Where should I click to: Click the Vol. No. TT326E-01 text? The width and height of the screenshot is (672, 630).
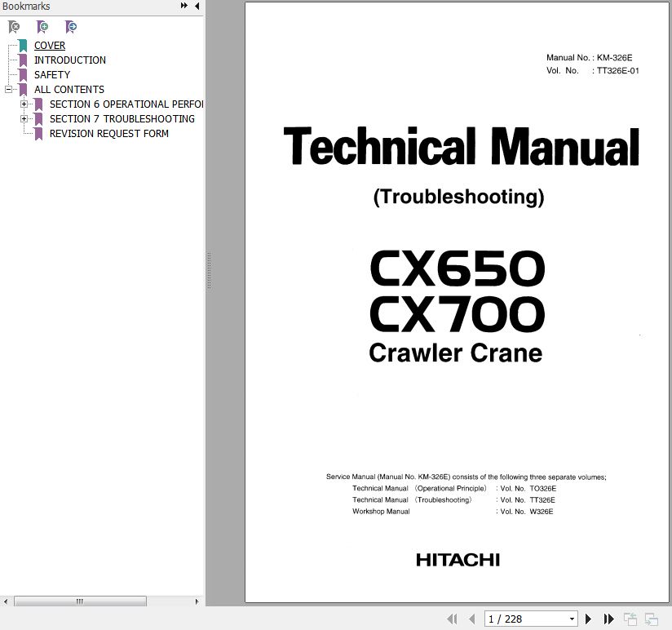tap(592, 70)
